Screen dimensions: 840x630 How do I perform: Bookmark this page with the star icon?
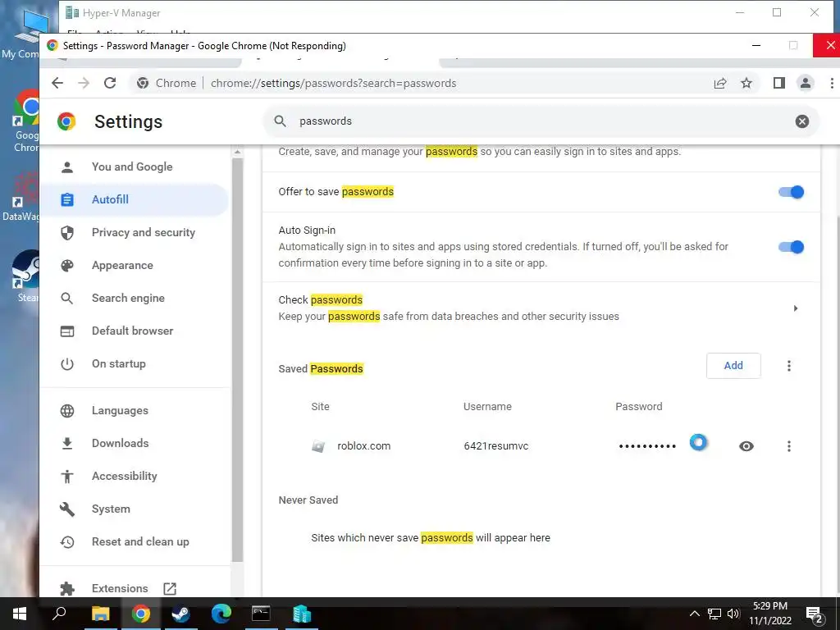(746, 83)
